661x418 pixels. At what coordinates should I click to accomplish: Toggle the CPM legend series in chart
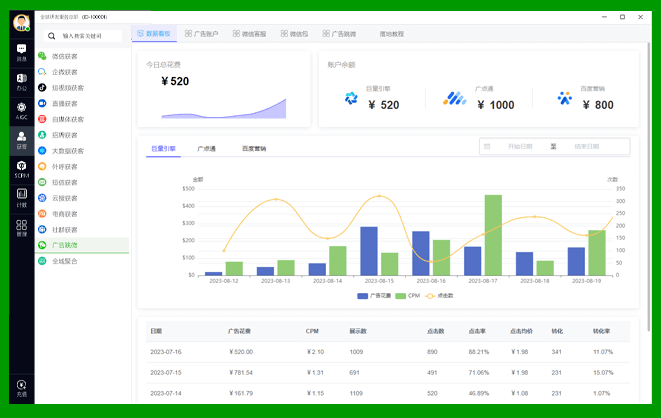coord(408,296)
